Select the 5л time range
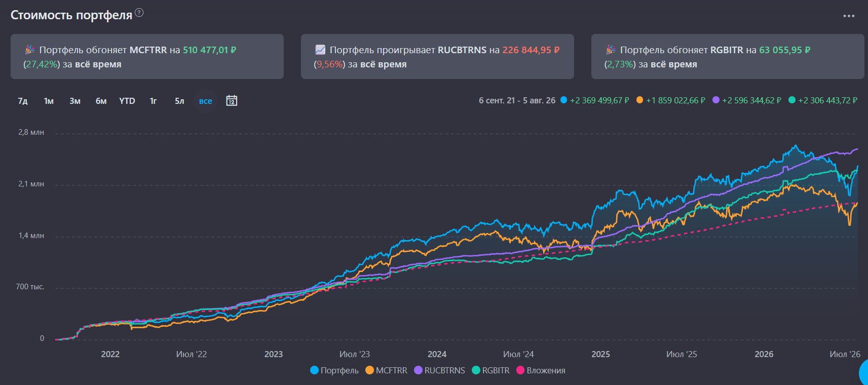The height and width of the screenshot is (385, 868). click(179, 101)
